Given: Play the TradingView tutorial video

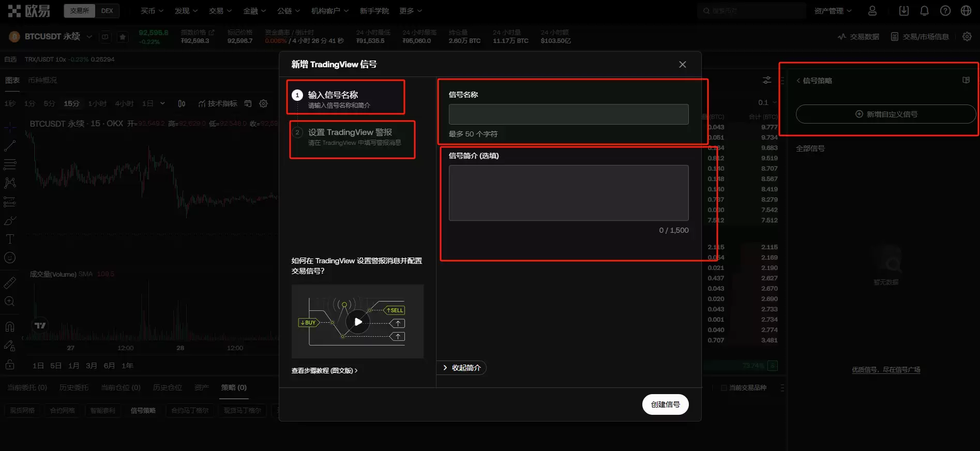Looking at the screenshot, I should (358, 322).
